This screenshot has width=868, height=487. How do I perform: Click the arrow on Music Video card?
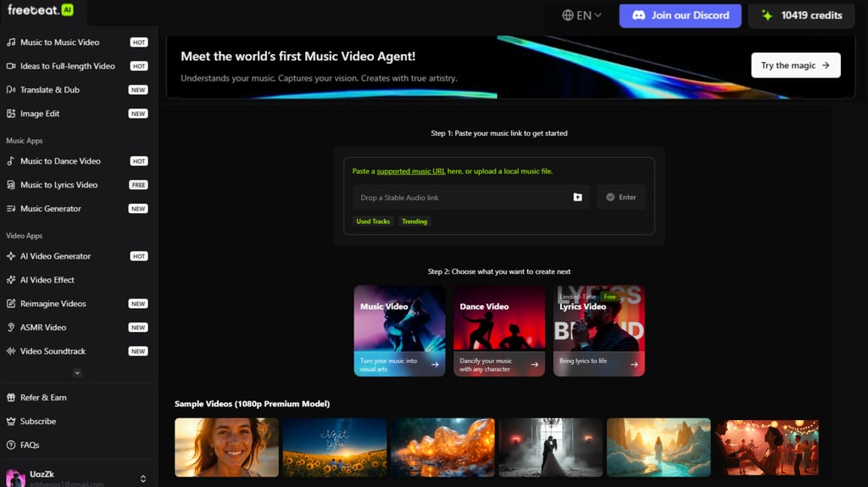click(435, 365)
